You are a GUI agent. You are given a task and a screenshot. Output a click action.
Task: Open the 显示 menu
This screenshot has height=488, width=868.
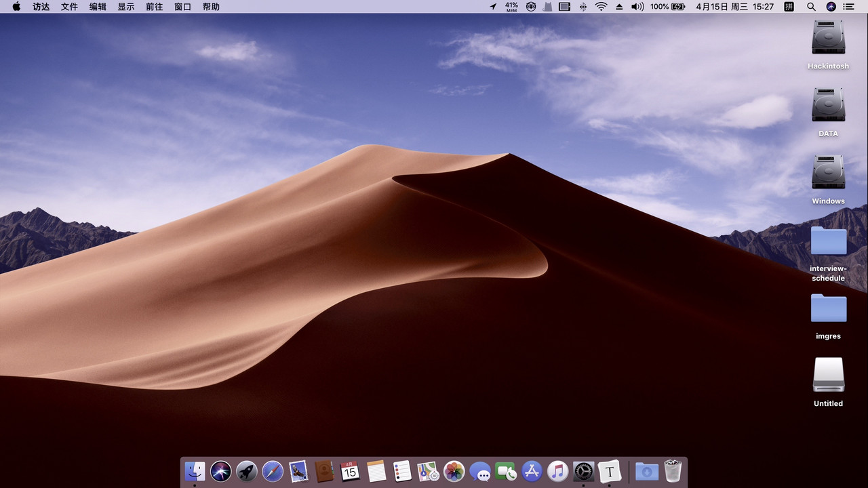coord(126,7)
